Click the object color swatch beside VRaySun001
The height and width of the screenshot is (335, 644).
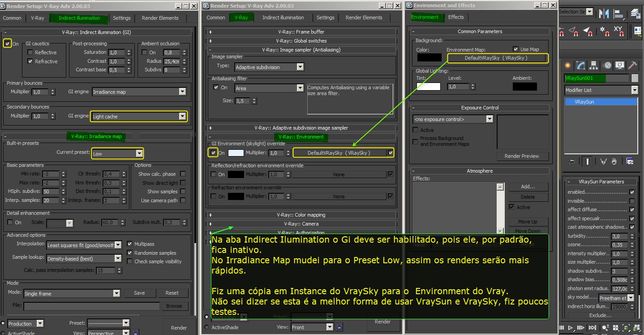click(635, 78)
